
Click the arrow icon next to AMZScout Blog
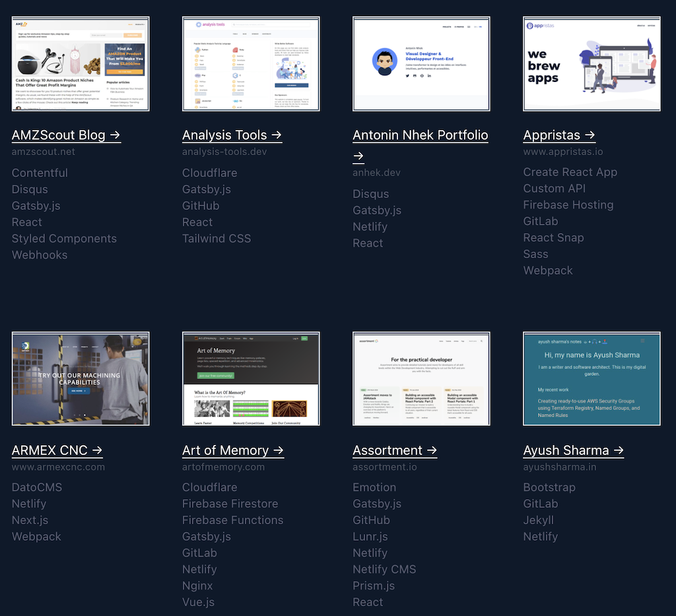[x=117, y=135]
